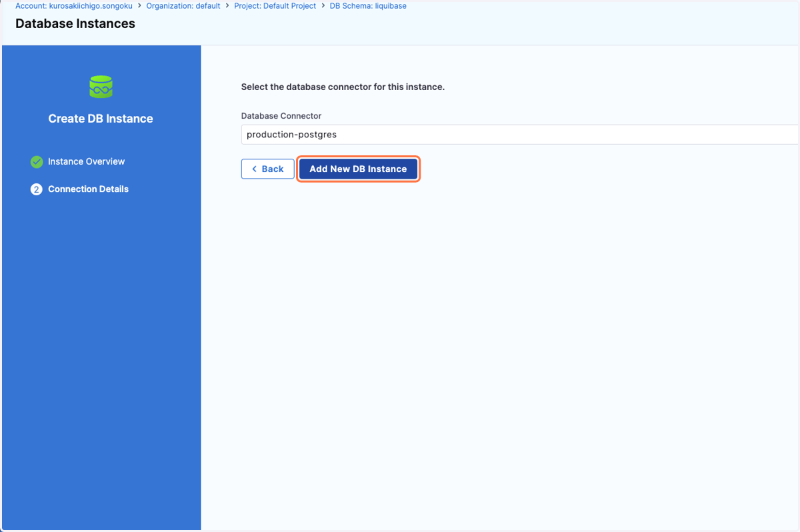Click the green checkmark beside Instance Overview
The height and width of the screenshot is (532, 800).
click(37, 162)
